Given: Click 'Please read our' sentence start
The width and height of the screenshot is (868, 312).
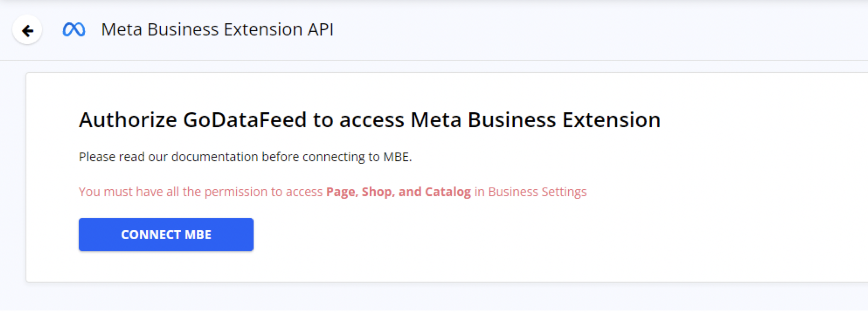Looking at the screenshot, I should point(123,157).
